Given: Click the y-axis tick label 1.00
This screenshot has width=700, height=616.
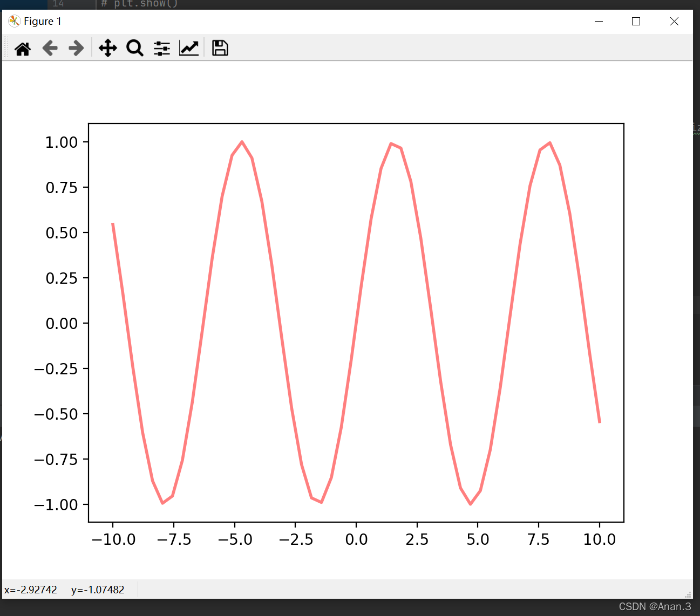Looking at the screenshot, I should pyautogui.click(x=62, y=142).
